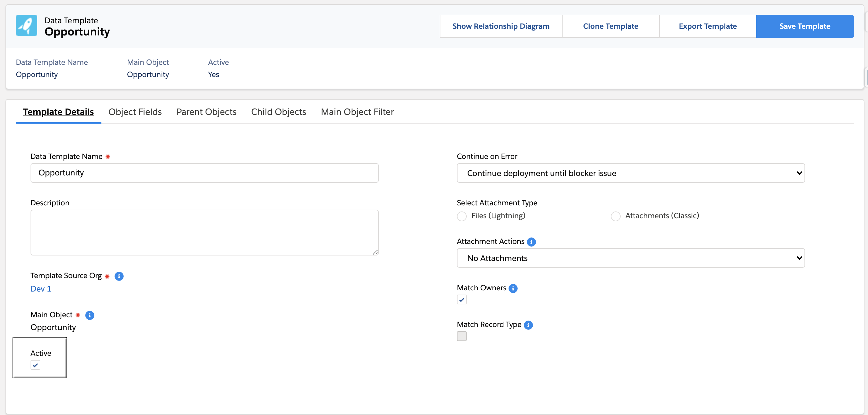Click the header Main Object value Opportunity
Viewport: 868px width, 415px height.
[148, 75]
